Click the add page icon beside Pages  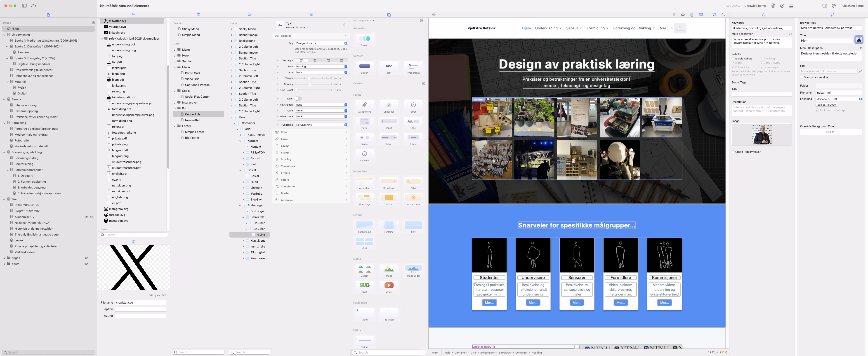pyautogui.click(x=93, y=23)
